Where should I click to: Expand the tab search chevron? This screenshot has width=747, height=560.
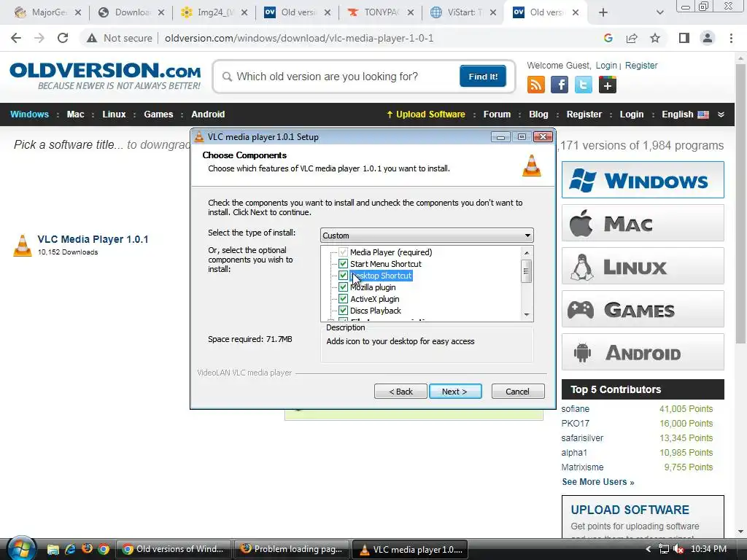pos(659,12)
